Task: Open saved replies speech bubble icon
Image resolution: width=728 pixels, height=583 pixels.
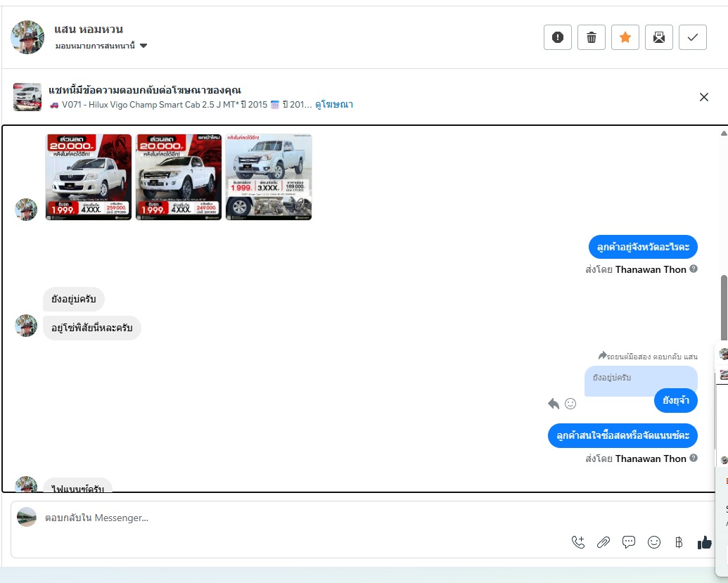Action: [629, 542]
